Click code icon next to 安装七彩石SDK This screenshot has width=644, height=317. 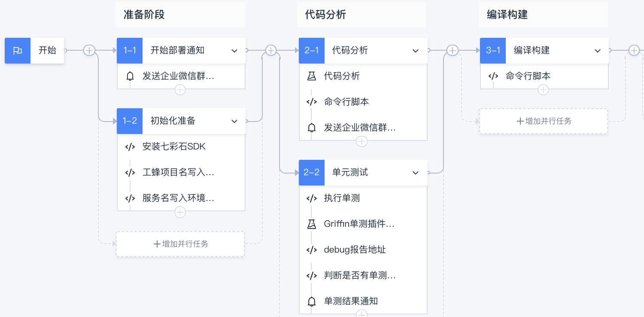click(130, 147)
